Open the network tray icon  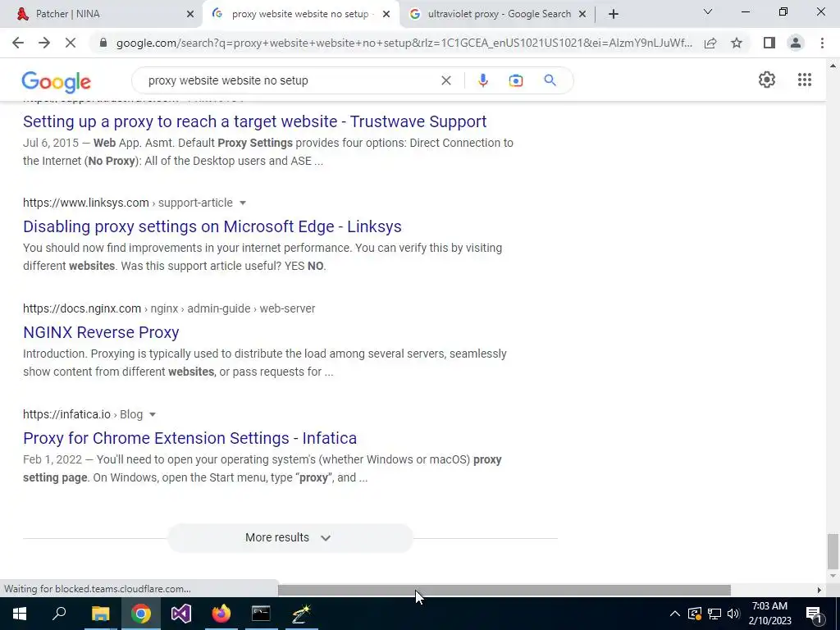point(714,614)
